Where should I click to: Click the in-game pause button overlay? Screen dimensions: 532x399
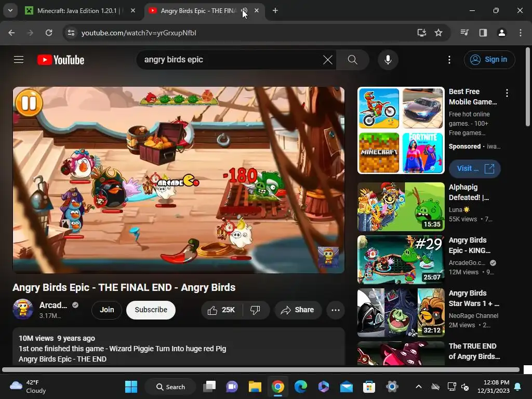[29, 103]
